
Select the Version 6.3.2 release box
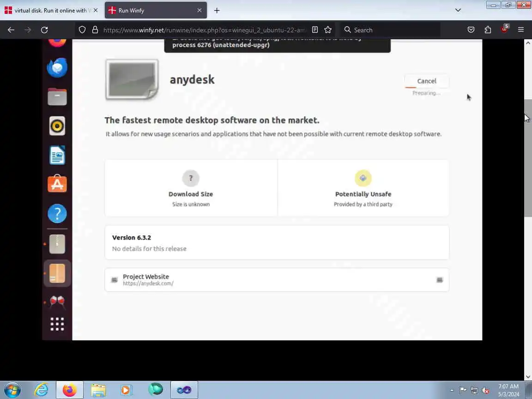point(277,242)
